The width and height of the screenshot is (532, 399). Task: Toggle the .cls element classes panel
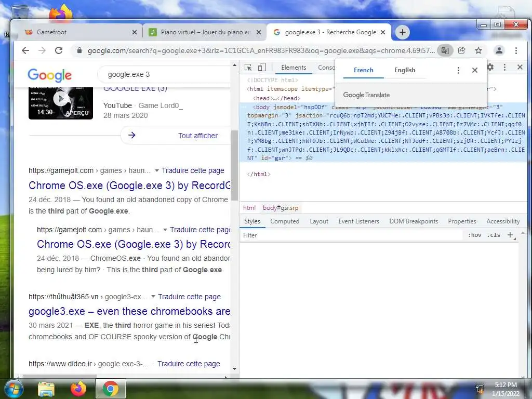[x=494, y=235]
